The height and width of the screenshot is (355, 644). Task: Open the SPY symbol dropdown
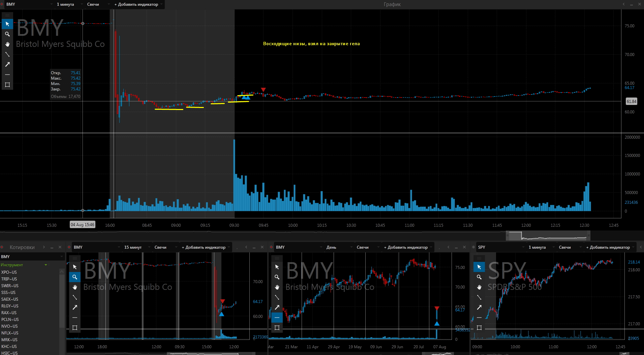click(x=501, y=247)
